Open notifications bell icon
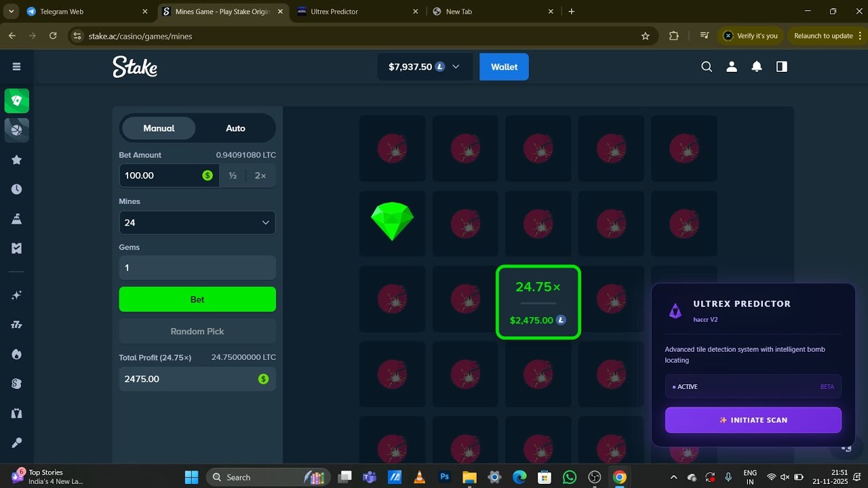The width and height of the screenshot is (868, 488). point(757,66)
